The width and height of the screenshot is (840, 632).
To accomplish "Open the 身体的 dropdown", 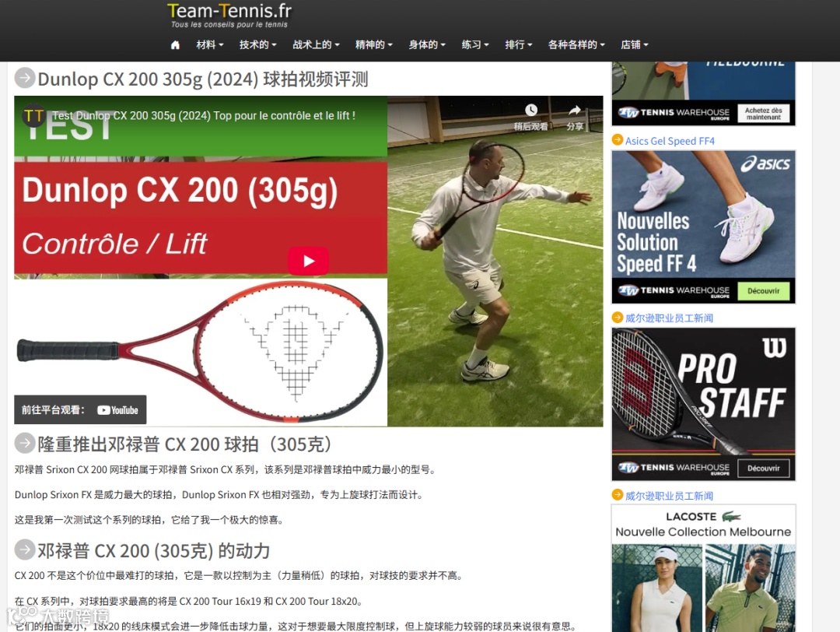I will point(427,45).
